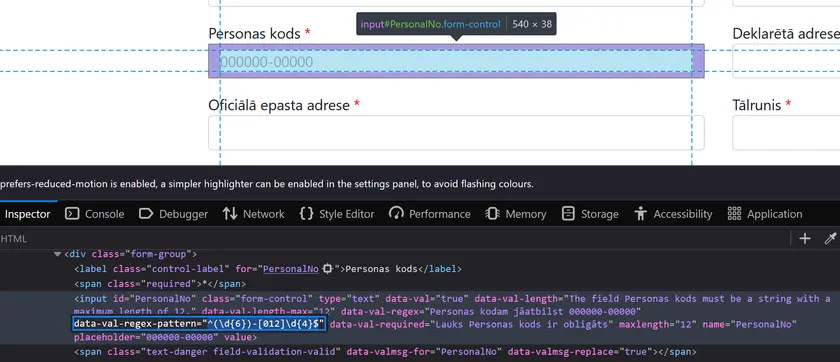840x362 pixels.
Task: Click the Personas kods input field
Action: click(x=456, y=61)
